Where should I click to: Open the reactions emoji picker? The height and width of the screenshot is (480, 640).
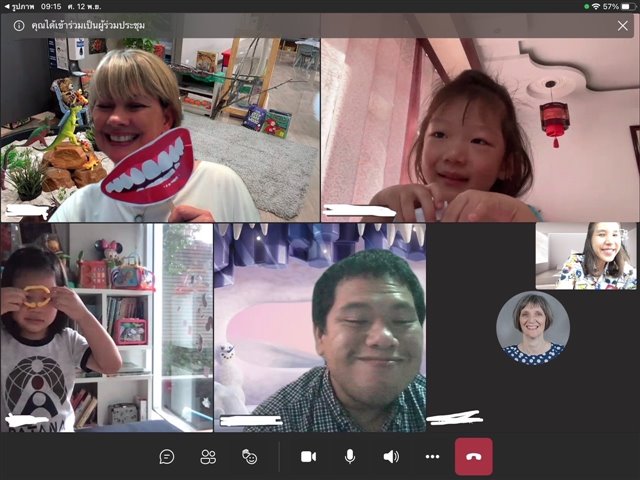click(x=249, y=457)
